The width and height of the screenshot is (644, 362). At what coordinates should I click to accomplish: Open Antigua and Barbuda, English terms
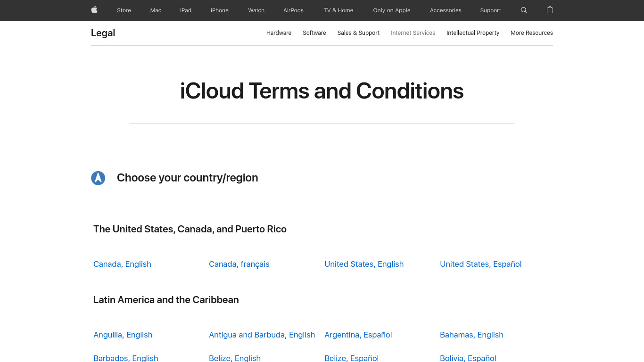pos(262,335)
